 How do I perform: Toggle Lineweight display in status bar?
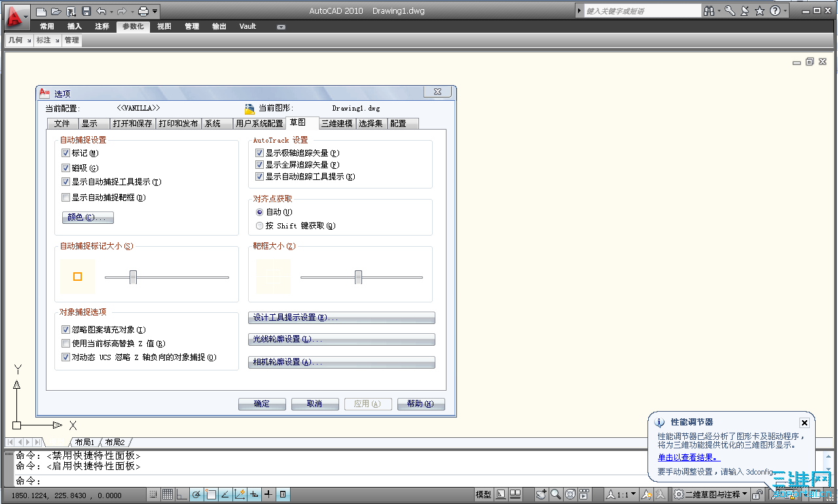tap(268, 494)
